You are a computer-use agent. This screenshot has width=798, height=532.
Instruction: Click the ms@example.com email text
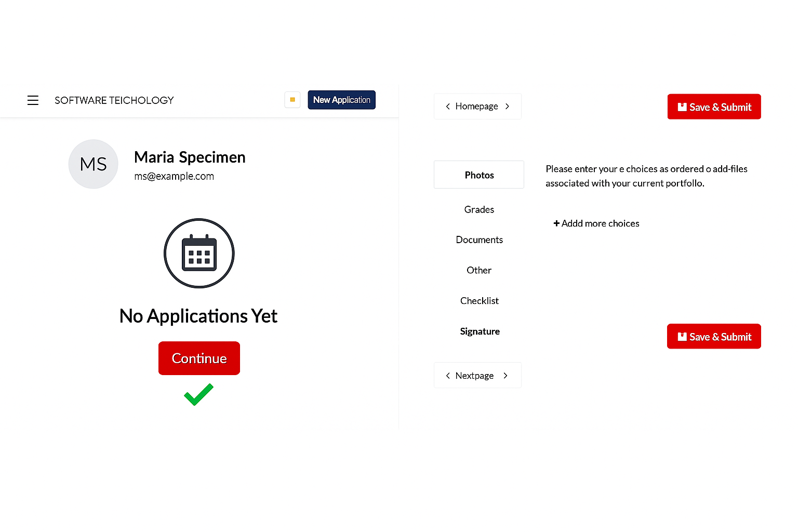coord(174,176)
